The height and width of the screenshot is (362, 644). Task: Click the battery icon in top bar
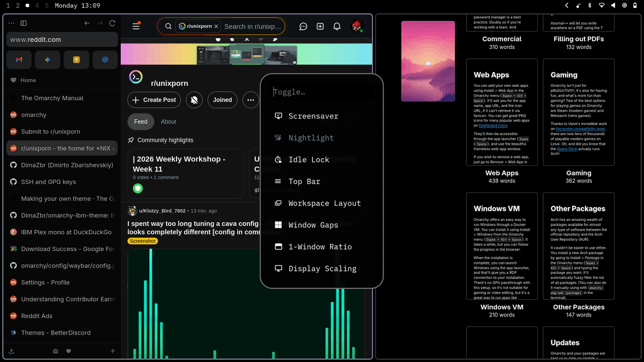(636, 5)
